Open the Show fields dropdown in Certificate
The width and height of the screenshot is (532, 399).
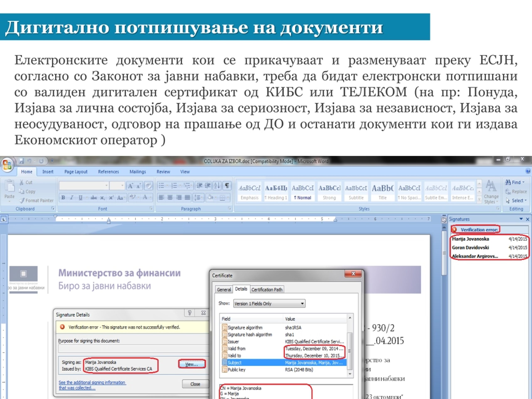point(269,304)
